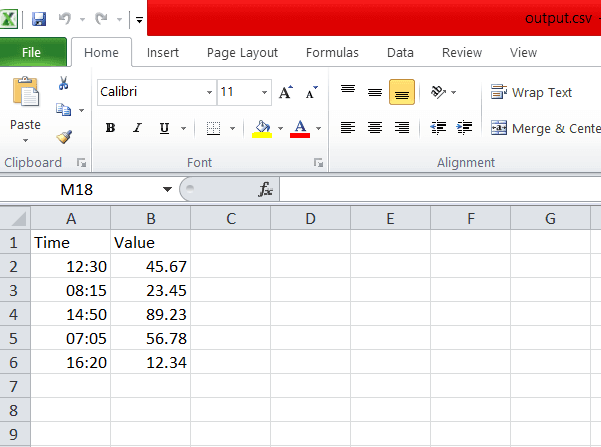The height and width of the screenshot is (447, 601).
Task: Open the Insert ribbon tab
Action: point(163,53)
